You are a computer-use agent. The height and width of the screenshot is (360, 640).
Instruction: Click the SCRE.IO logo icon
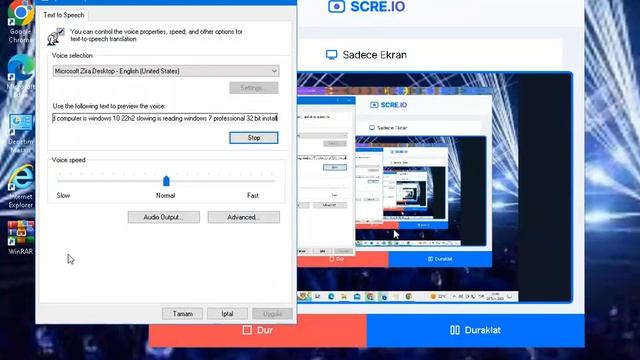tap(336, 7)
